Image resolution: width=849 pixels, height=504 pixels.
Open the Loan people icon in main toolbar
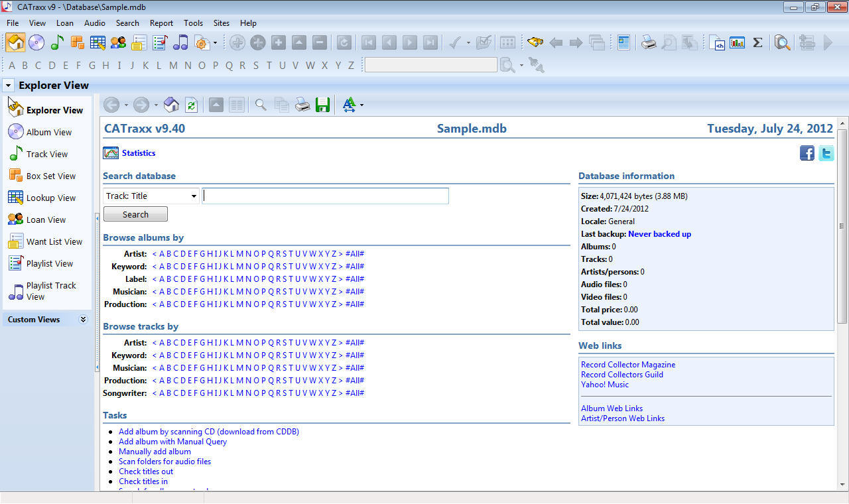118,42
